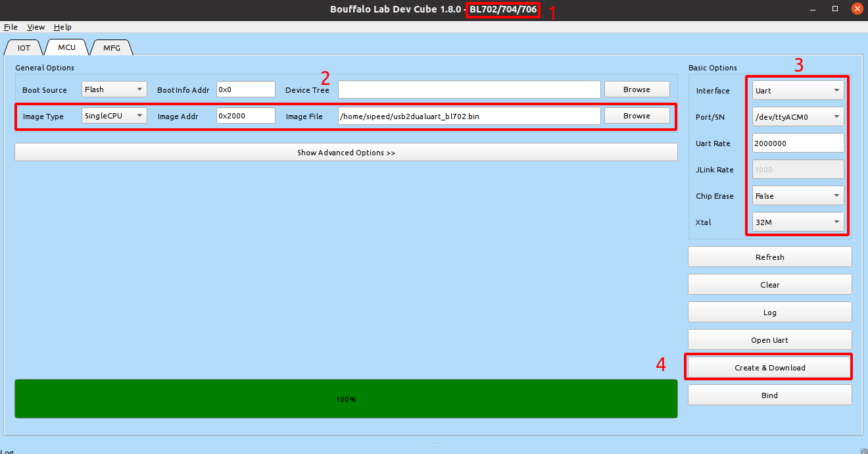Click the Clear button
Image resolution: width=868 pixels, height=454 pixels.
[770, 285]
